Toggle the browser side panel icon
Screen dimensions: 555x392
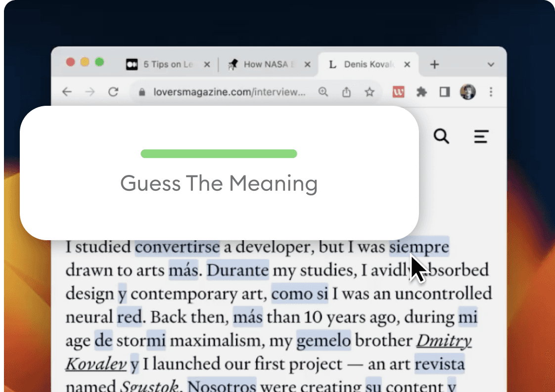pyautogui.click(x=445, y=92)
